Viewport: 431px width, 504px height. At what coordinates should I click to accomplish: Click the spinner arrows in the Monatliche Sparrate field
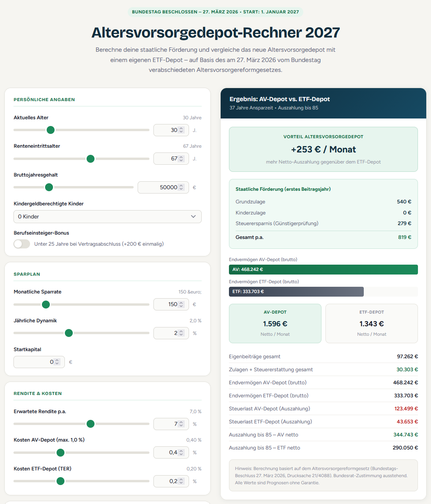pos(181,304)
